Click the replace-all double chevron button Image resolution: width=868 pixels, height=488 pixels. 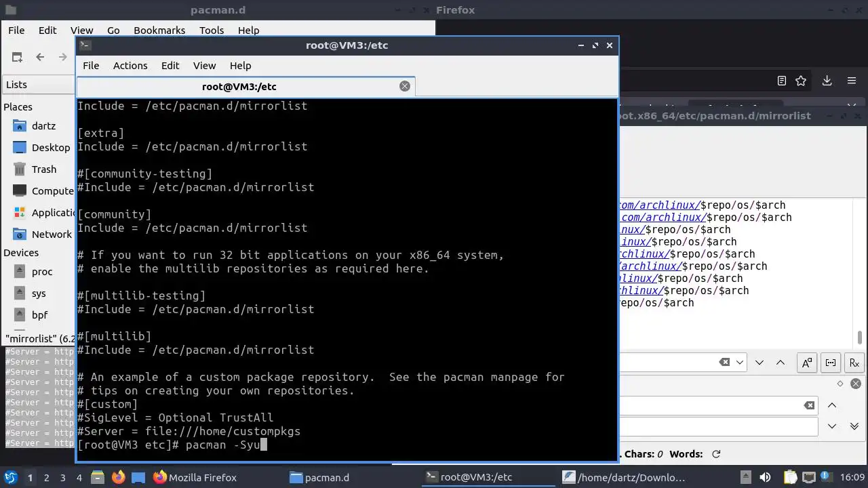pyautogui.click(x=854, y=426)
